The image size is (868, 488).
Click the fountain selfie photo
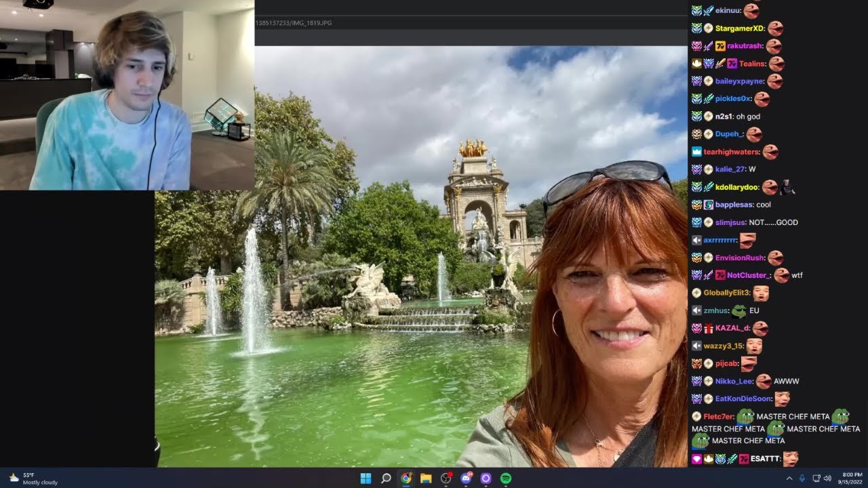coord(420,256)
